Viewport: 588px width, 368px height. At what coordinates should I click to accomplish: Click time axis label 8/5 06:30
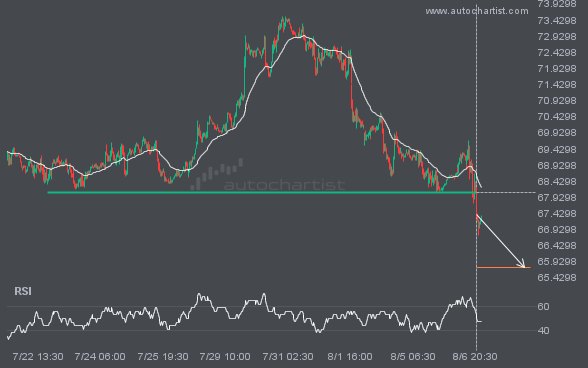pyautogui.click(x=413, y=357)
